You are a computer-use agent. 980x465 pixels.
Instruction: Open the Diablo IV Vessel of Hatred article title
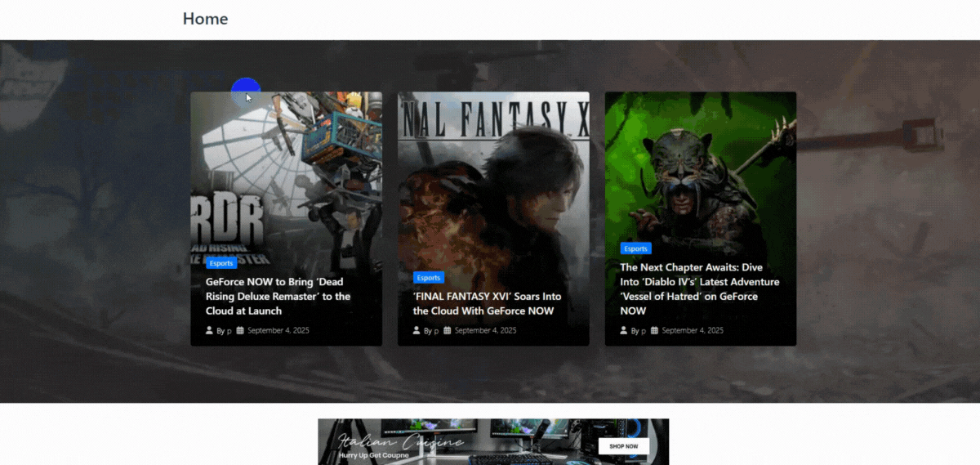click(700, 289)
